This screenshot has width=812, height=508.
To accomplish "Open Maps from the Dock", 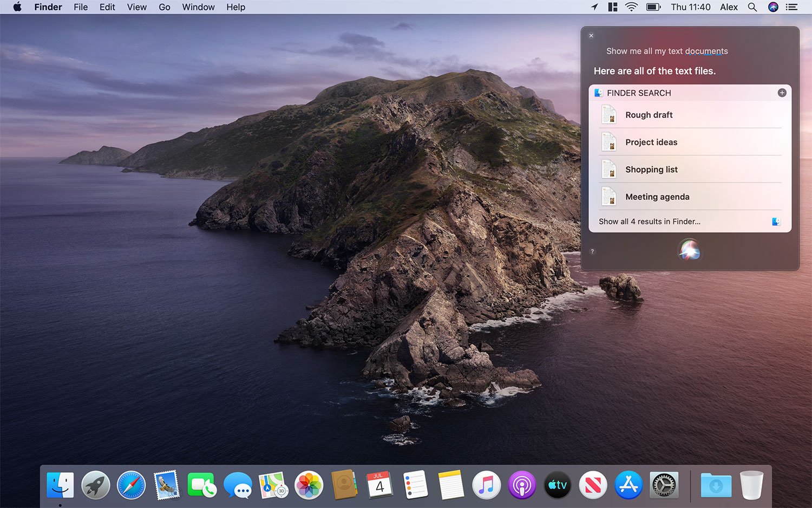I will tap(273, 485).
